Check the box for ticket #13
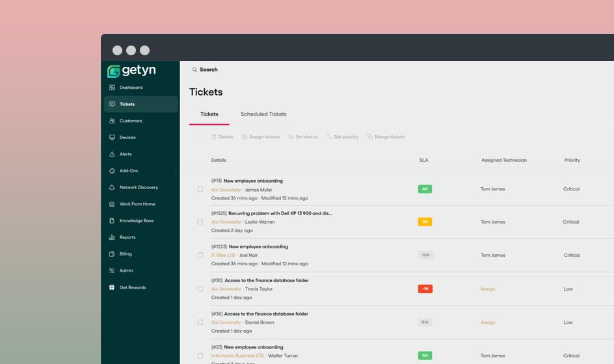 (x=200, y=189)
